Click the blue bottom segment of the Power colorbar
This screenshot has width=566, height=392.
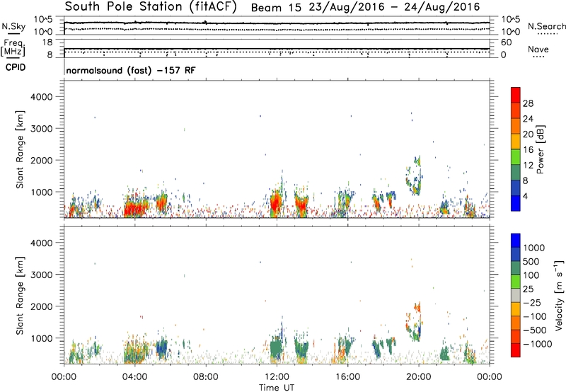pyautogui.click(x=516, y=203)
